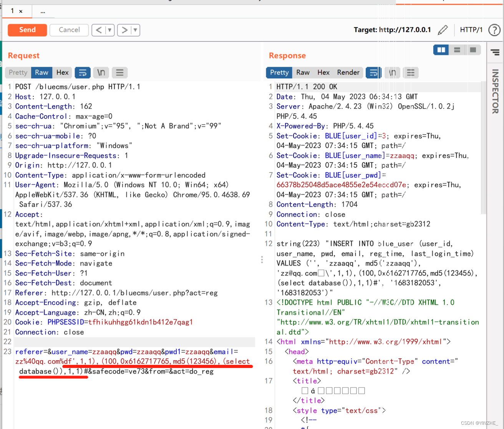Switch Response view to Hex
This screenshot has width=504, height=429.
(x=323, y=73)
